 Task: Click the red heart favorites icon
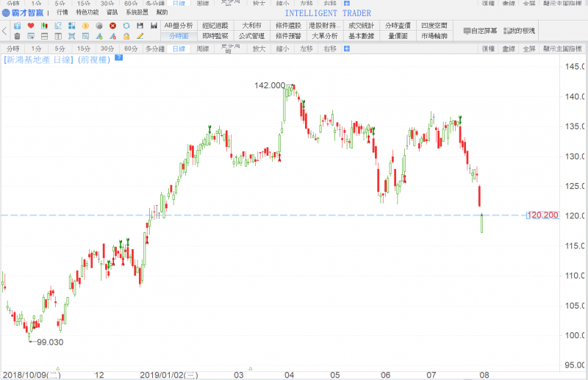(x=31, y=26)
